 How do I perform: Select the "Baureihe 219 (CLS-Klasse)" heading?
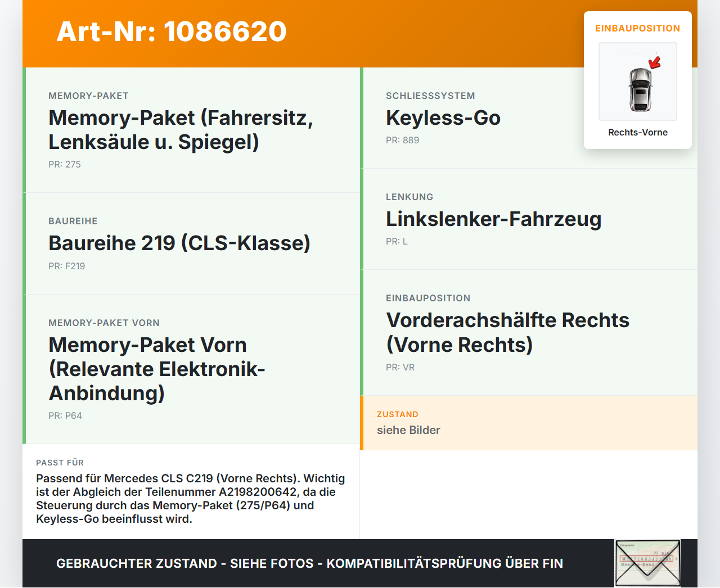179,243
